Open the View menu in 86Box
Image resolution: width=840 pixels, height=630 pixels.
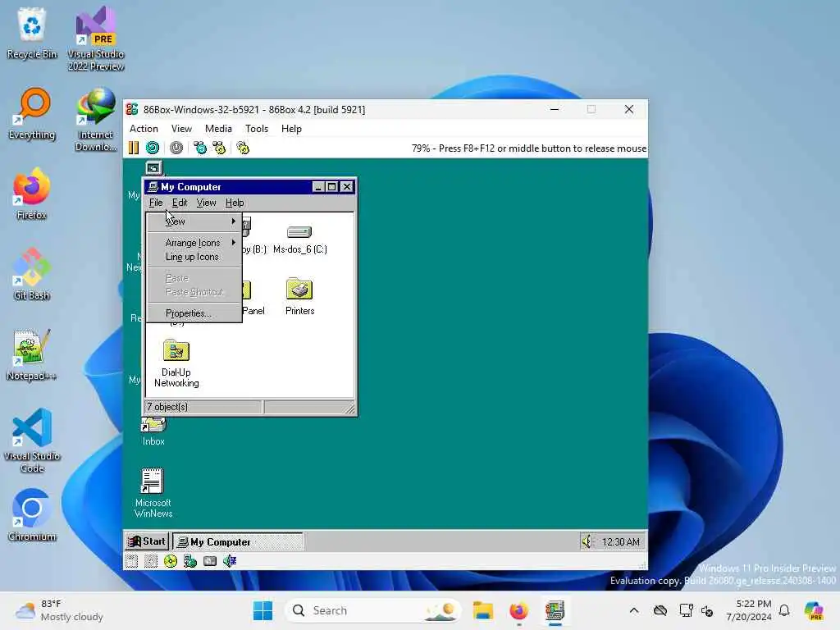coord(181,129)
